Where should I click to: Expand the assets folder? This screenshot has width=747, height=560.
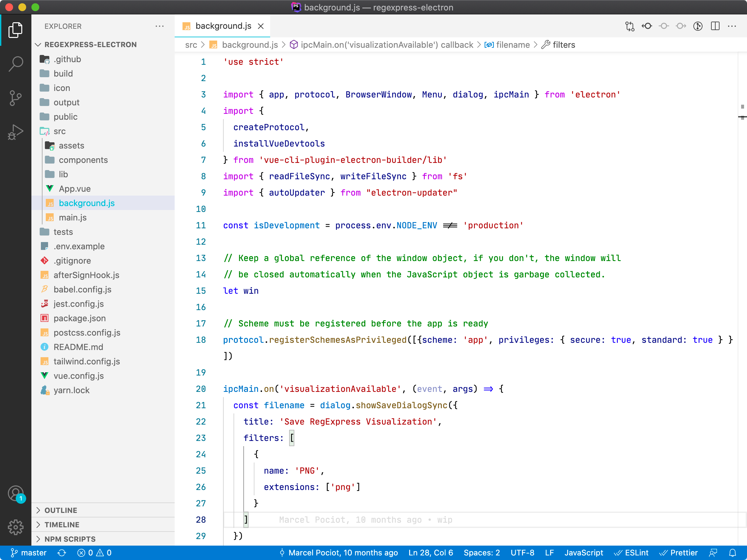pos(103,146)
